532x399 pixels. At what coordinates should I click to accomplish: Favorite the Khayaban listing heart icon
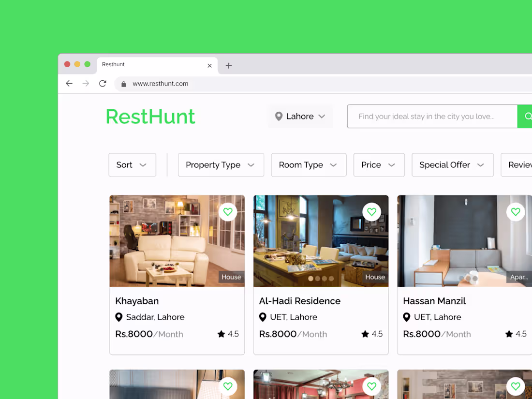tap(228, 211)
